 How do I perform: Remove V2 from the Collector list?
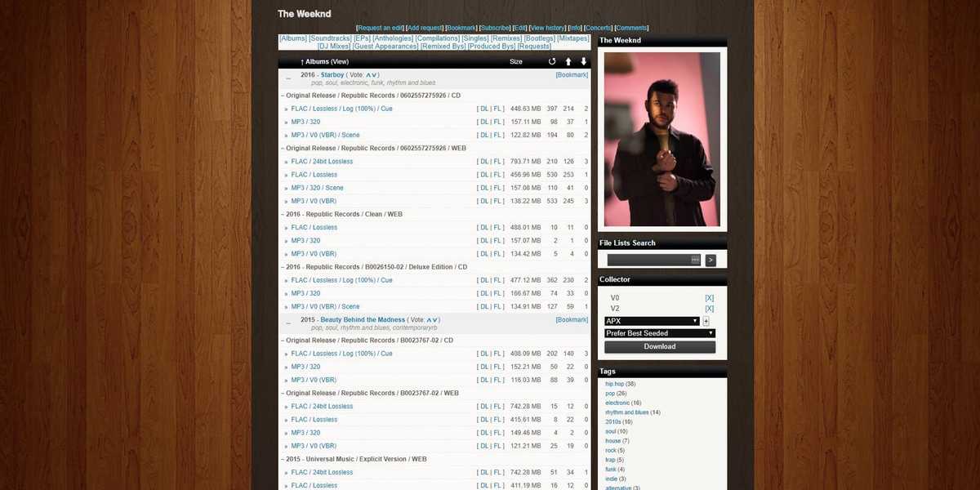(709, 309)
